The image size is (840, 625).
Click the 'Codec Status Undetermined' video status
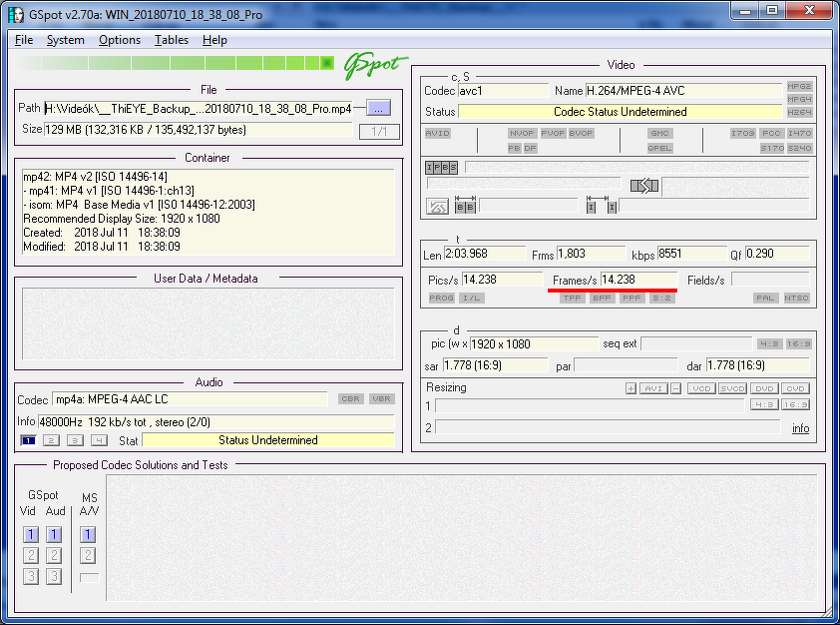click(620, 112)
